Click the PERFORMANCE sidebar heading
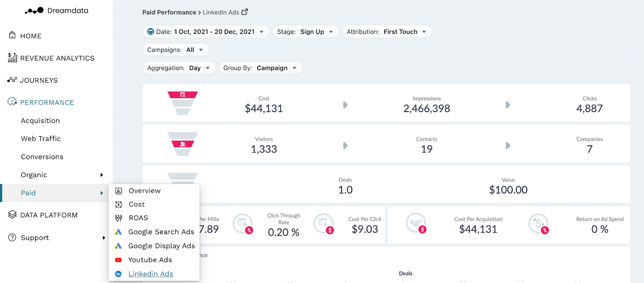Screen dimensions: 644x283 click(x=47, y=102)
